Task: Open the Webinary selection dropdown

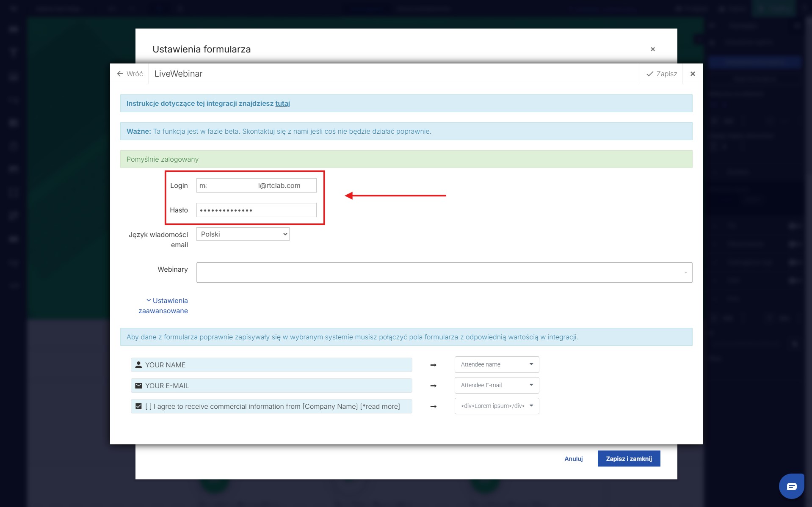Action: tap(444, 273)
